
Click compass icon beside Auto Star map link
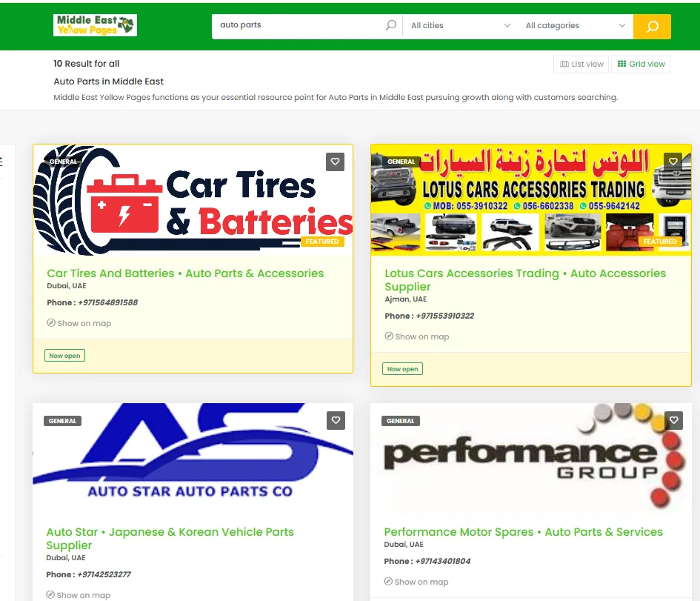(50, 595)
